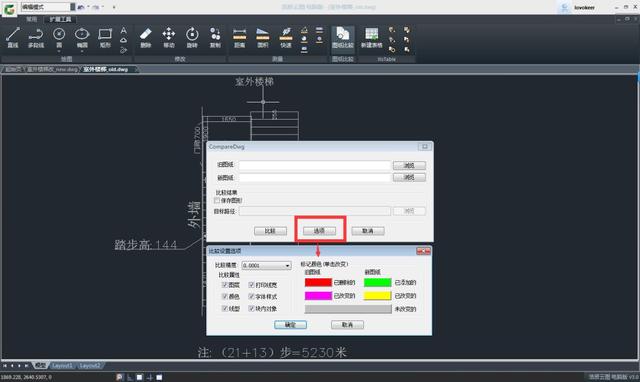Switch to the 常用 ribbon tab
This screenshot has height=382, width=640.
31,19
